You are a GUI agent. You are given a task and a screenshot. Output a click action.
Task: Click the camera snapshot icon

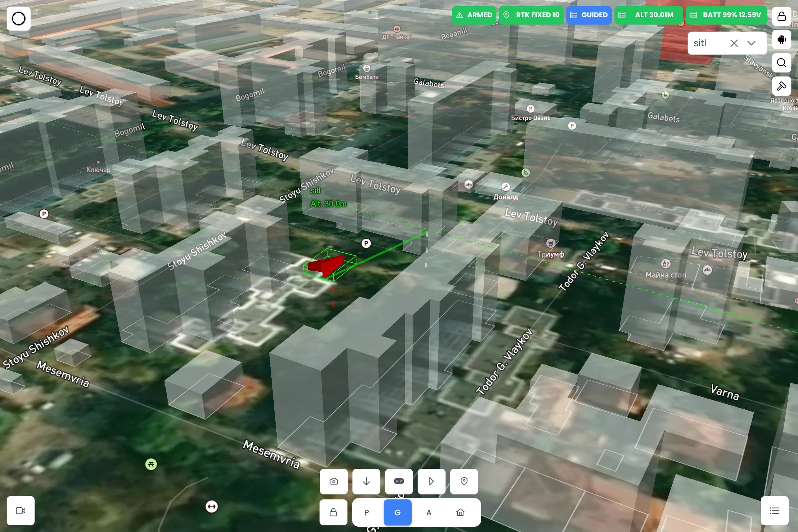[x=333, y=481]
